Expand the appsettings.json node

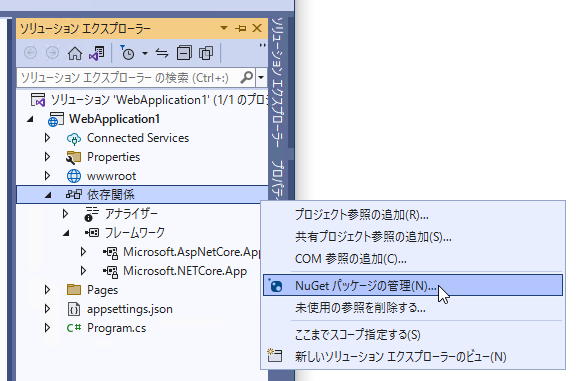[47, 309]
